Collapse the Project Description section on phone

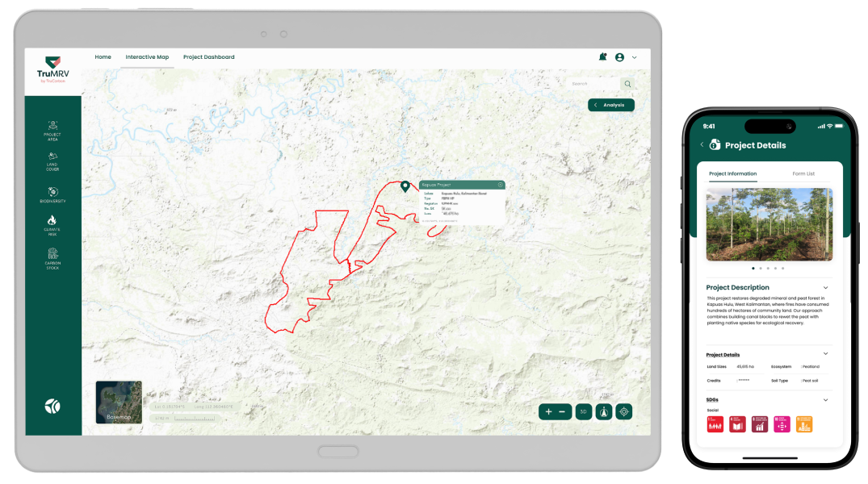[x=825, y=287]
